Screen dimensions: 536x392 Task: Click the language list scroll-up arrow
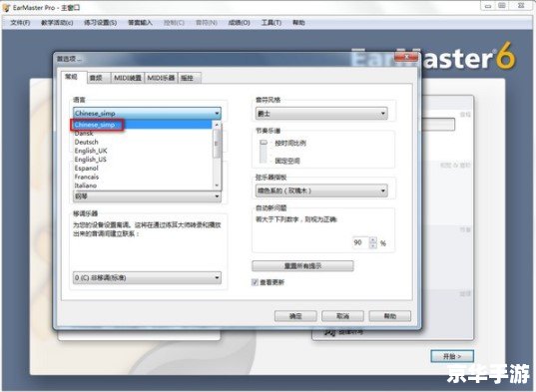(x=217, y=125)
